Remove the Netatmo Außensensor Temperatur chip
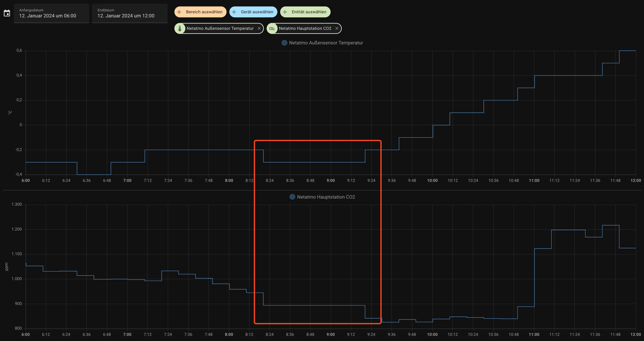Viewport: 644px width, 341px height. pyautogui.click(x=259, y=29)
